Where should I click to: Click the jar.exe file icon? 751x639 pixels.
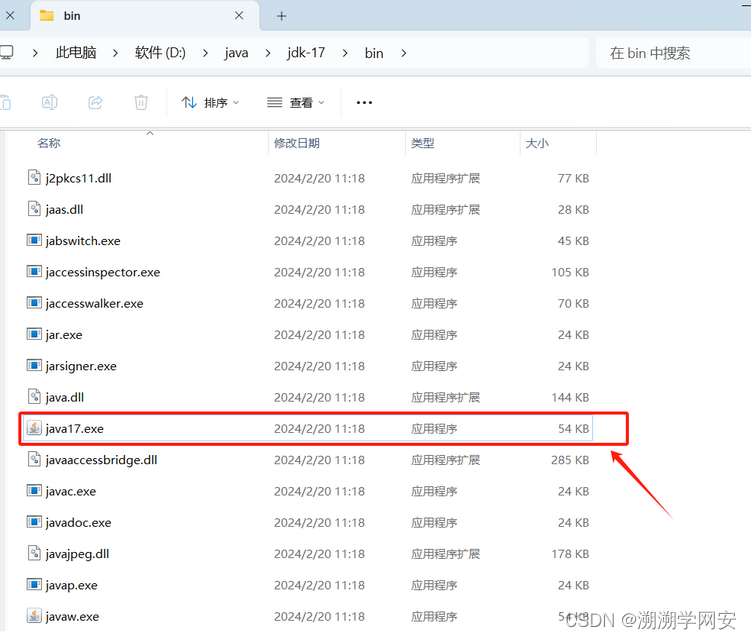[x=34, y=334]
